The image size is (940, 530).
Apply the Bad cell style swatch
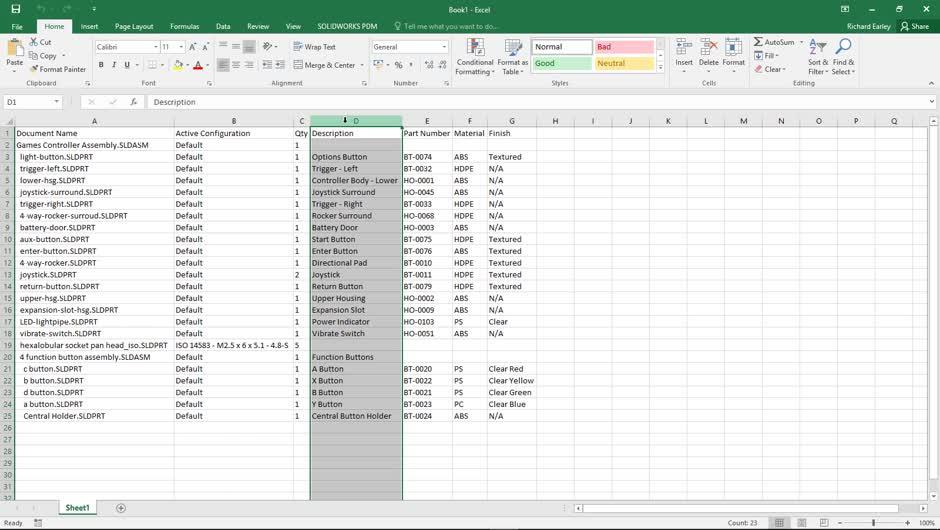tap(624, 47)
